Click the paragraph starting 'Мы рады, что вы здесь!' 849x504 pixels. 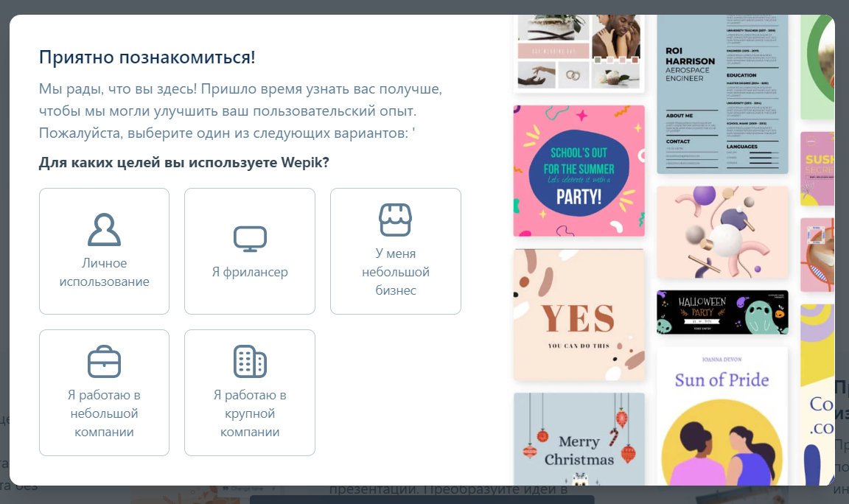pos(240,111)
